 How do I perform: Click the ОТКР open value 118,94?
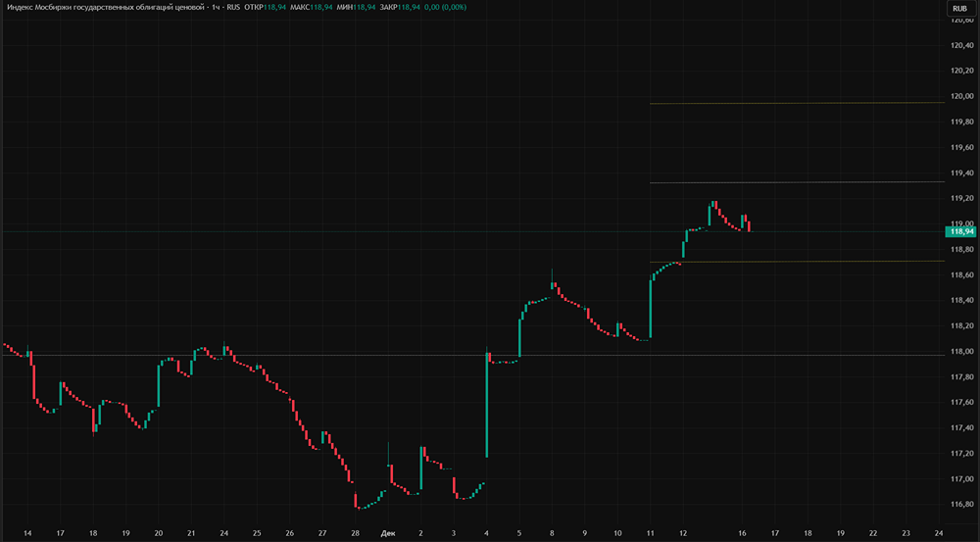pos(274,8)
